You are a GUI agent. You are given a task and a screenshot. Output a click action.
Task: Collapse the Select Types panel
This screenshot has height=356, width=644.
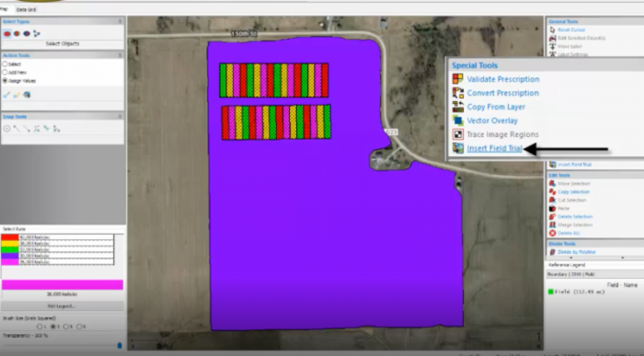coord(120,21)
